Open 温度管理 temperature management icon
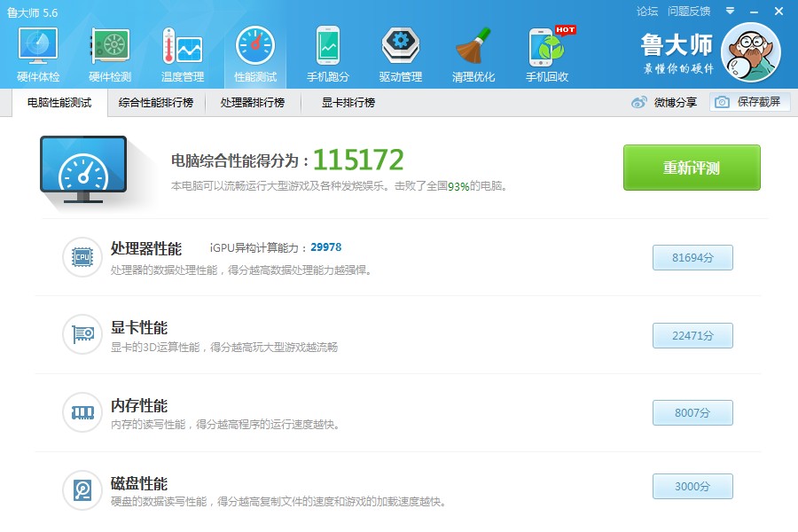The height and width of the screenshot is (532, 798). [183, 46]
